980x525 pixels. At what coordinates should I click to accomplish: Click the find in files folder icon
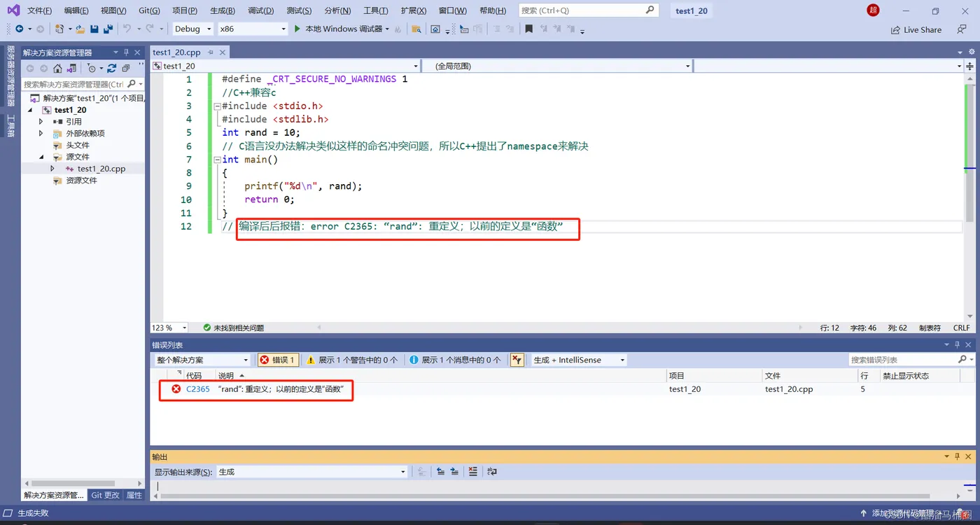[x=416, y=29]
